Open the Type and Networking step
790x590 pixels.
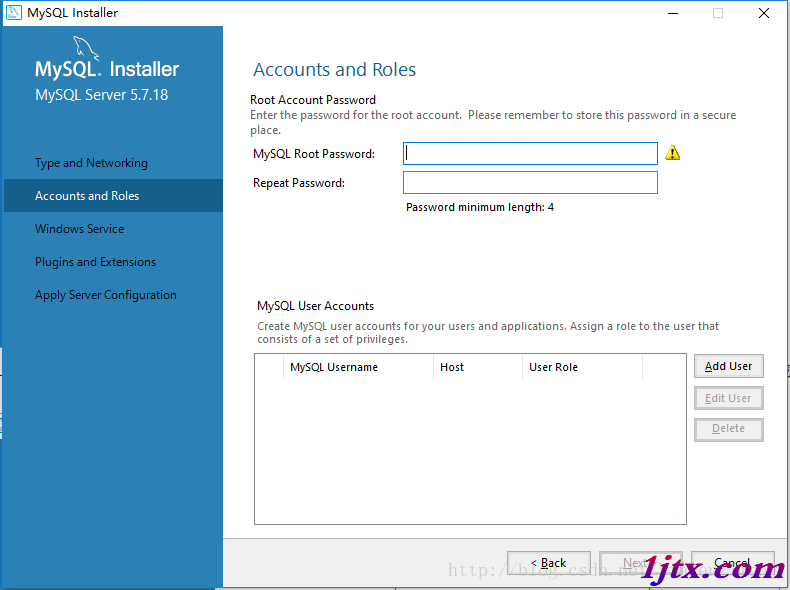(91, 163)
